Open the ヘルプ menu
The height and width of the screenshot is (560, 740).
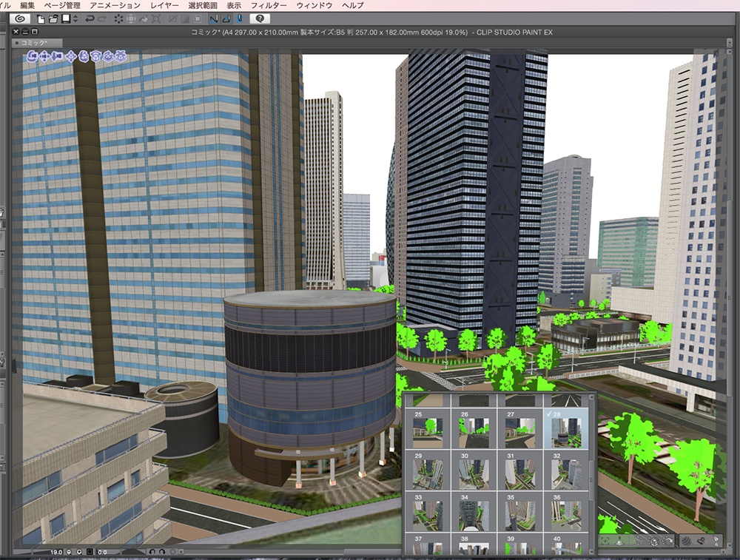click(x=352, y=5)
